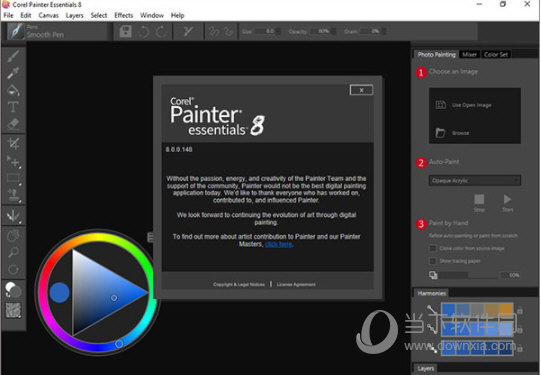The image size is (541, 375).
Task: Open the Size slider dropdown
Action: [278, 31]
